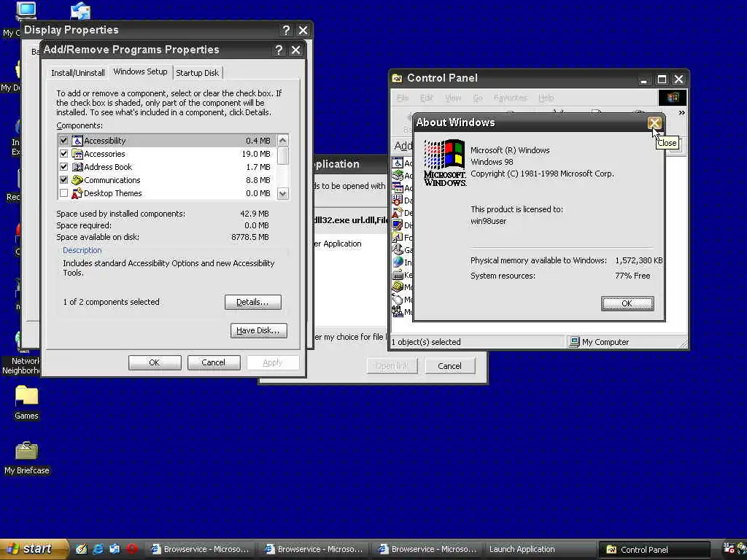Select the My Briefcase desktop icon
The height and width of the screenshot is (560, 747).
point(27,458)
